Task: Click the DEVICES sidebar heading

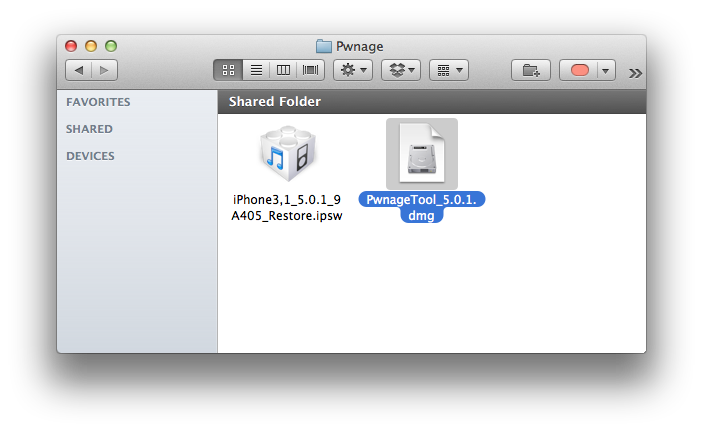Action: pyautogui.click(x=90, y=156)
